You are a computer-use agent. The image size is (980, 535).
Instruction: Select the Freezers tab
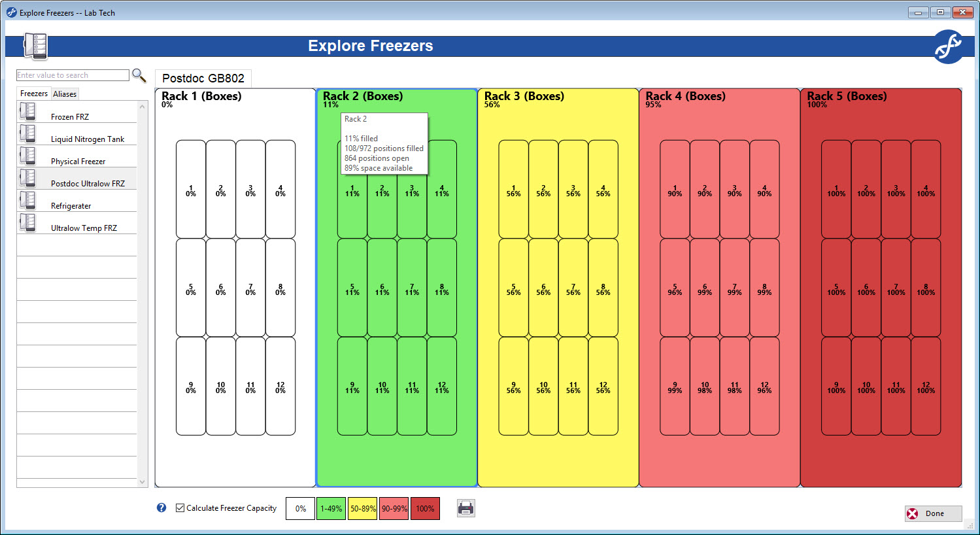33,94
